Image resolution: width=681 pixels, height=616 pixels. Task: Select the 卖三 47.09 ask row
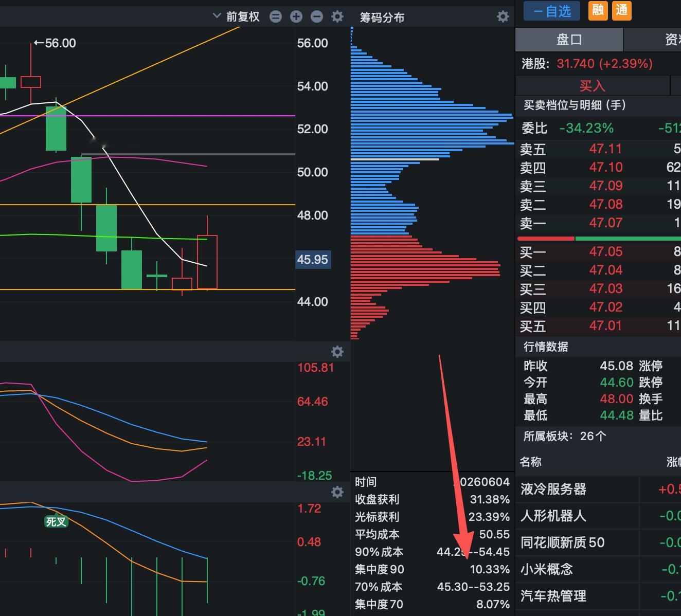coord(598,186)
